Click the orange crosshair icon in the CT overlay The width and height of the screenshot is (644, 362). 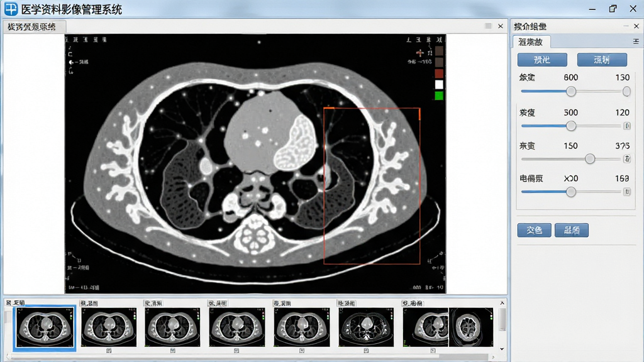click(419, 53)
